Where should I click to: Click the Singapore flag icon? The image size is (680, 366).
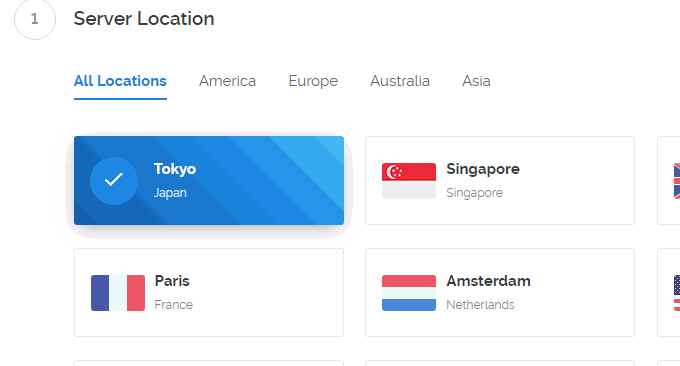pyautogui.click(x=409, y=181)
